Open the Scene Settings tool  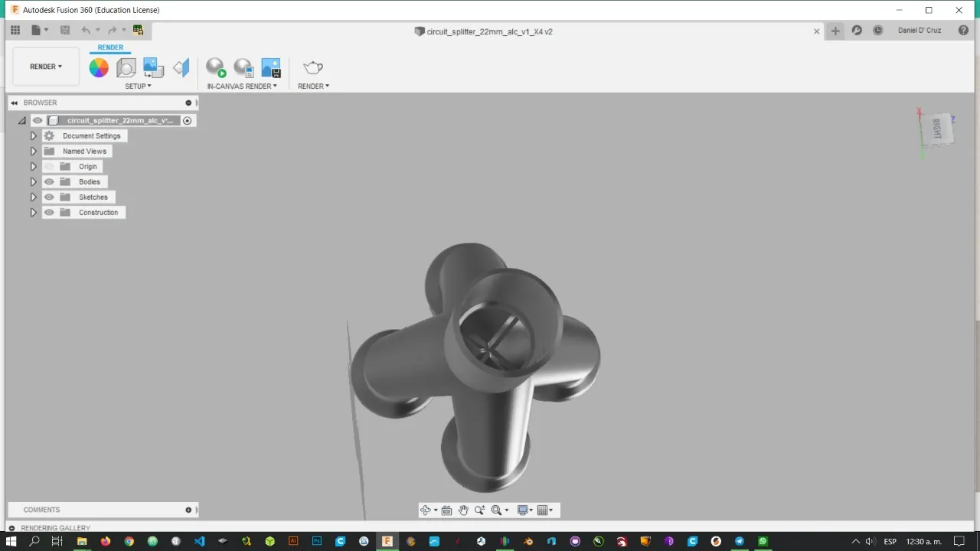click(x=126, y=67)
